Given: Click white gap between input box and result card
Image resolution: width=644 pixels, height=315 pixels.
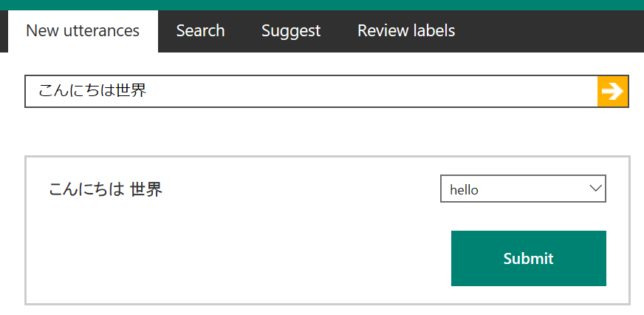Looking at the screenshot, I should pos(322,132).
